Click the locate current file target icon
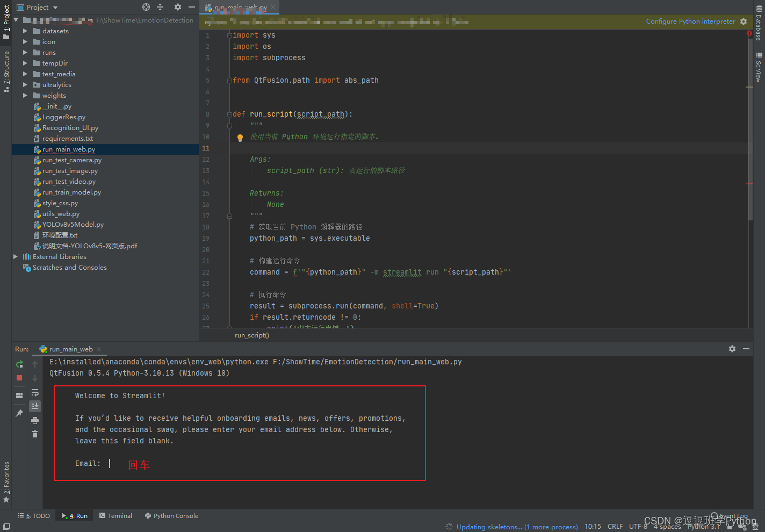This screenshot has height=532, width=765. [x=146, y=7]
